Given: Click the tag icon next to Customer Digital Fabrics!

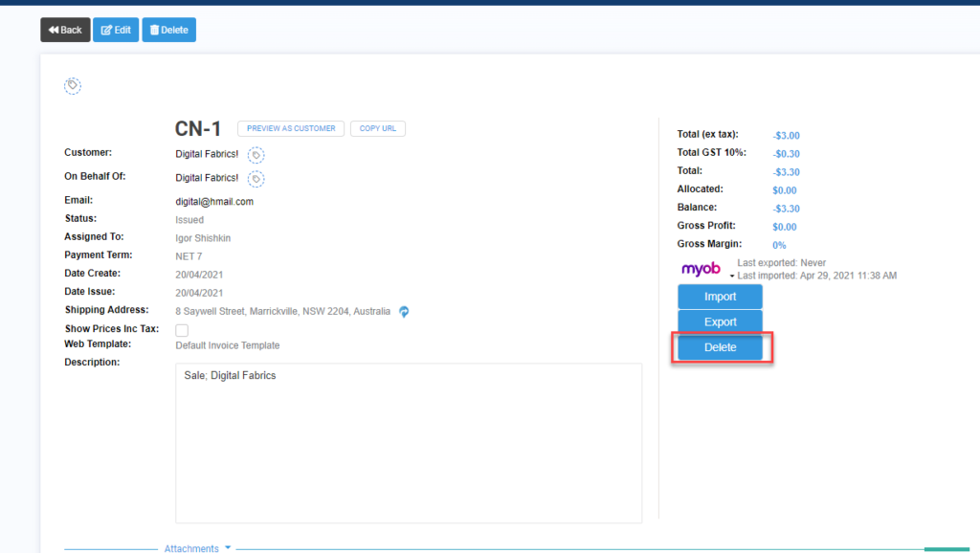Looking at the screenshot, I should (x=256, y=154).
